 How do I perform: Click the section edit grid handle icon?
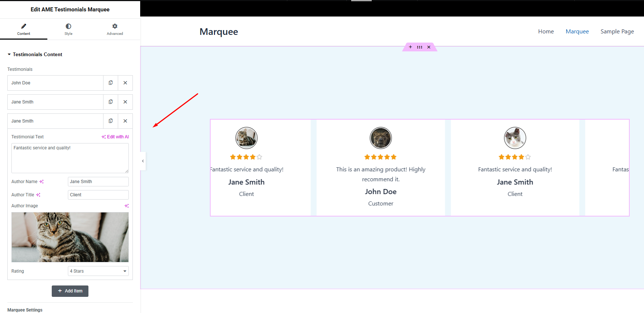(x=419, y=47)
